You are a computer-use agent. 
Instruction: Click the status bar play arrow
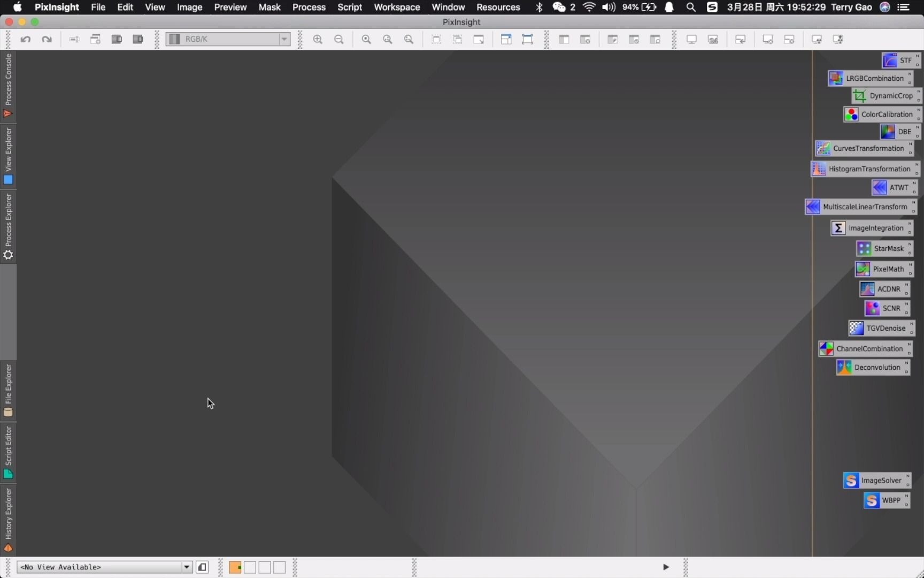click(666, 567)
